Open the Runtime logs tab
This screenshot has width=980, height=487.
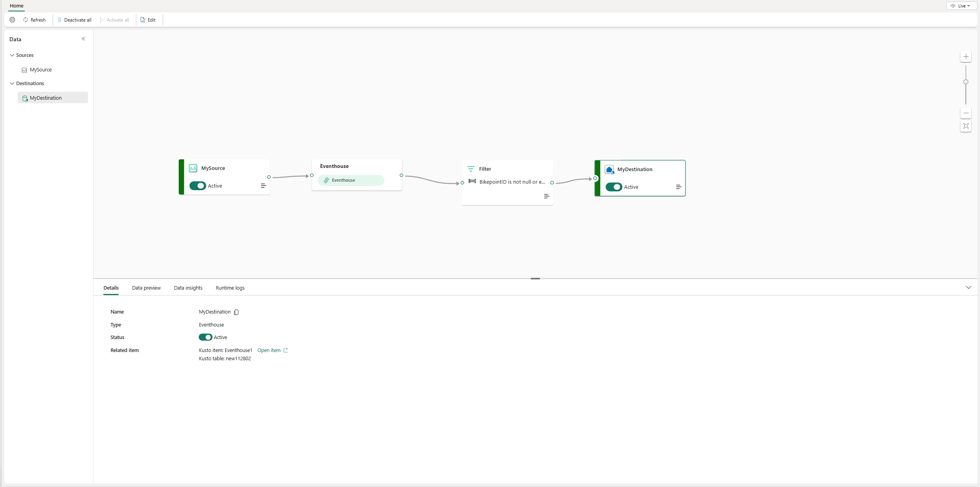[x=230, y=288]
